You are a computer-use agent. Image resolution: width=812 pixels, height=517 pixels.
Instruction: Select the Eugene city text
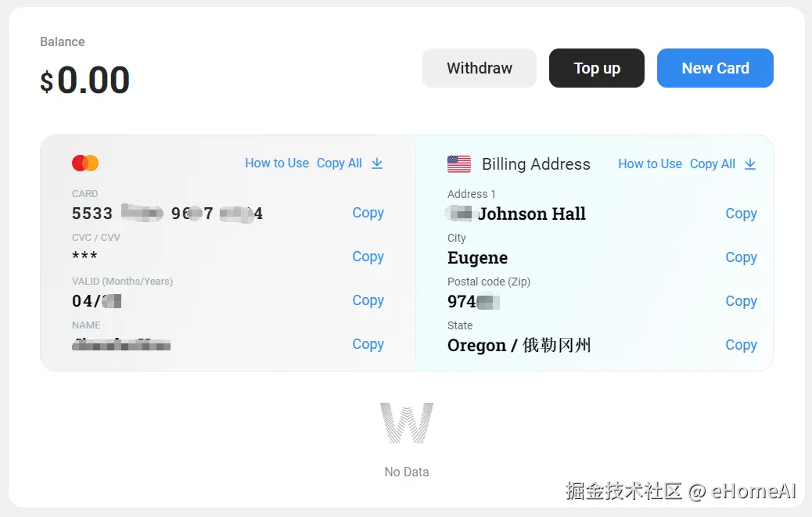pyautogui.click(x=477, y=258)
